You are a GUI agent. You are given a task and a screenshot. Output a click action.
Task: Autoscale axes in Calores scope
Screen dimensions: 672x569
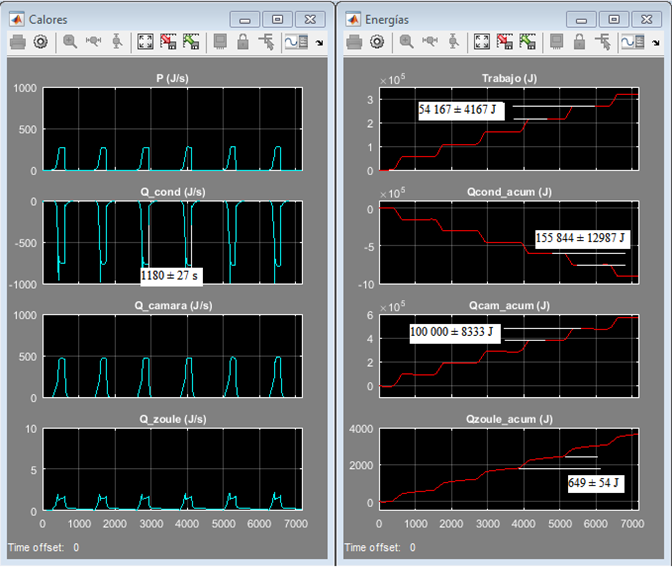point(145,42)
